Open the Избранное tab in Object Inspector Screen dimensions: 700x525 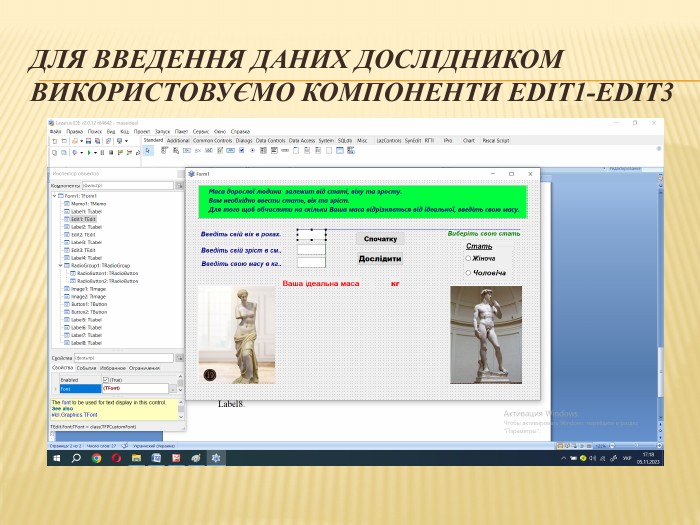[112, 368]
